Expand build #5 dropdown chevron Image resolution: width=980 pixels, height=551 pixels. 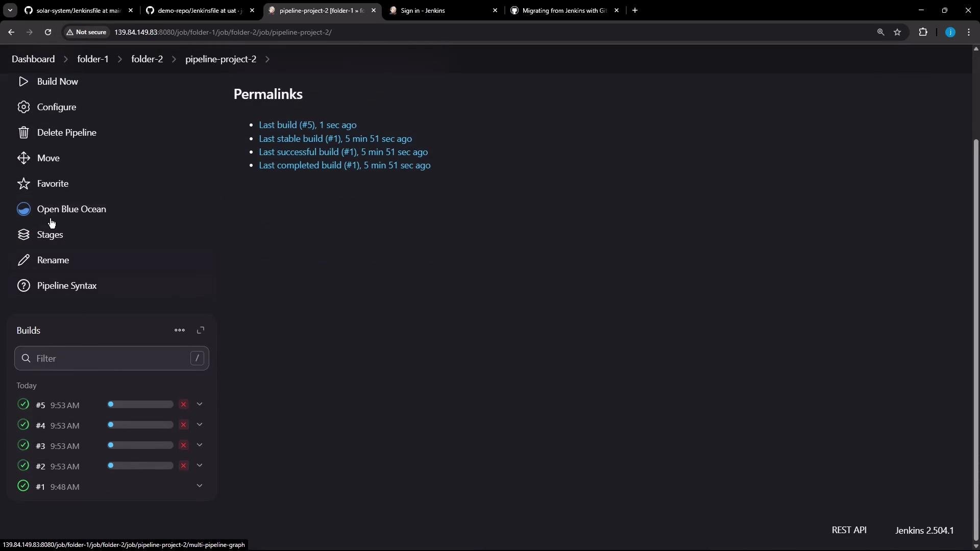[200, 405]
